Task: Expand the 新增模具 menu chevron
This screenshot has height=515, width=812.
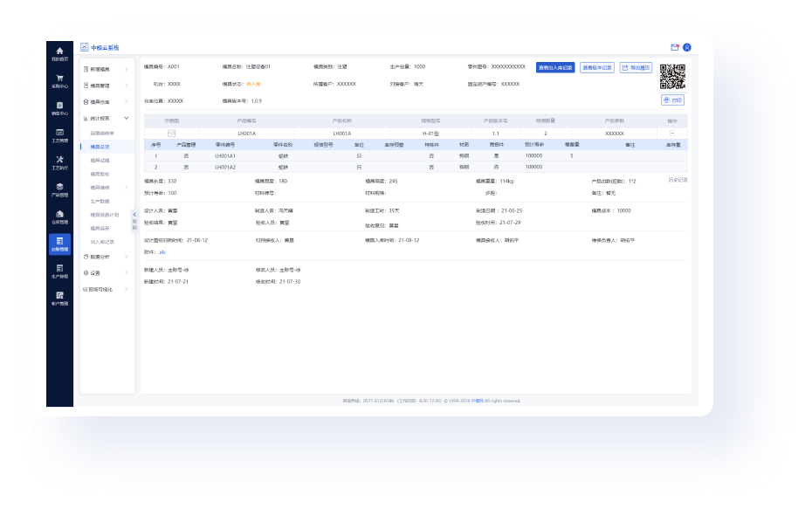Action: [126, 69]
